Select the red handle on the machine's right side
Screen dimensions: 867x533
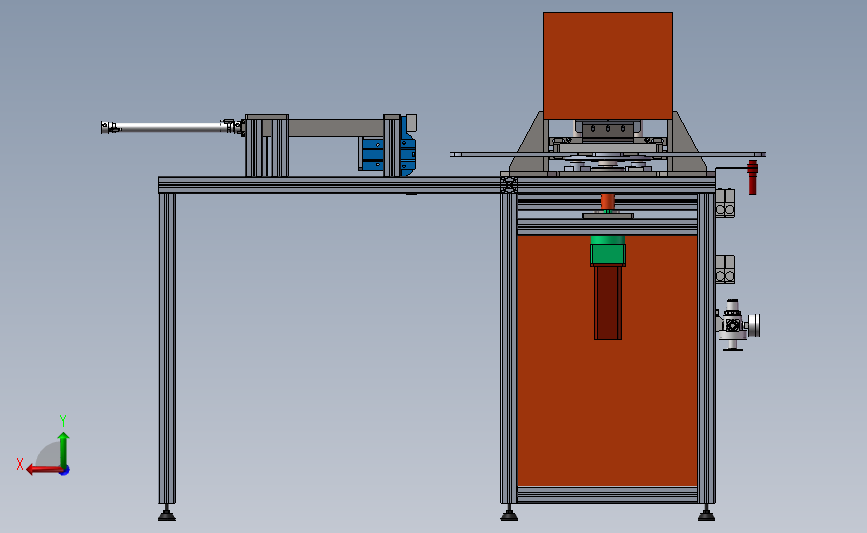(x=752, y=177)
